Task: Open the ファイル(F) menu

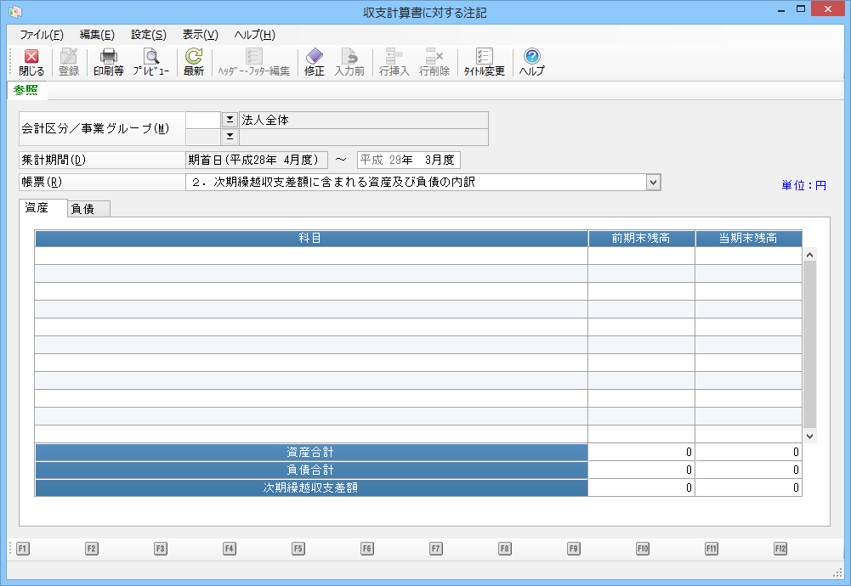Action: (41, 35)
